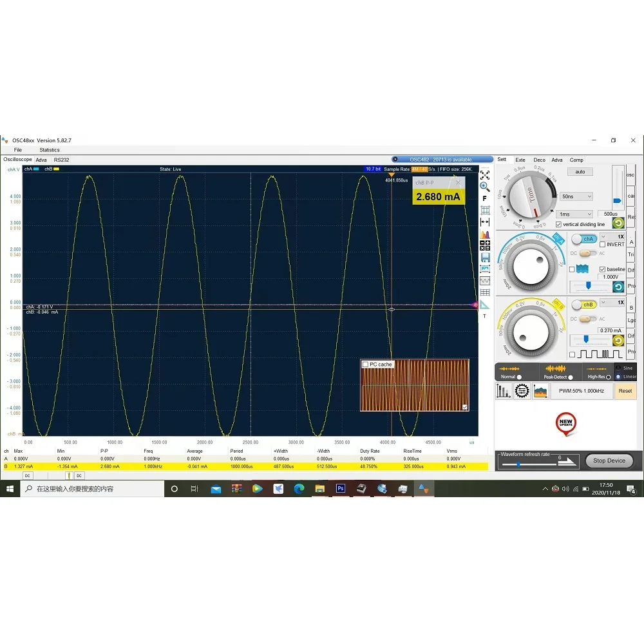Click the fullscreen expand arrows icon
Screen dimensions: 644x644
[485, 175]
